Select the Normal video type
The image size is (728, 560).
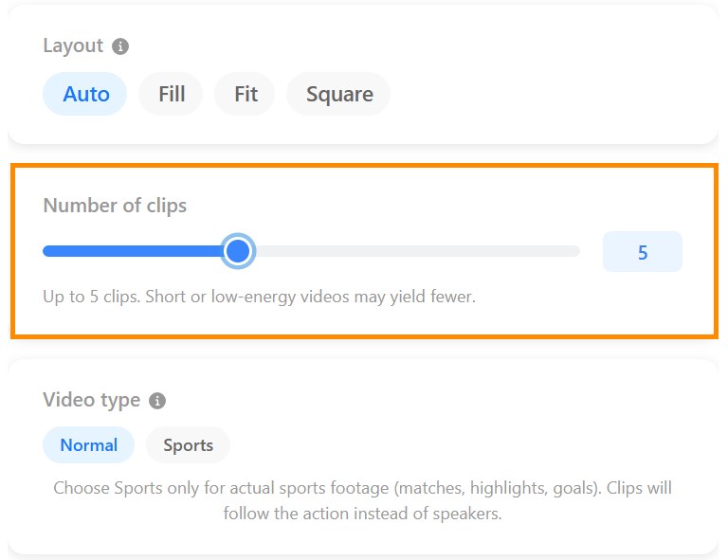click(89, 445)
